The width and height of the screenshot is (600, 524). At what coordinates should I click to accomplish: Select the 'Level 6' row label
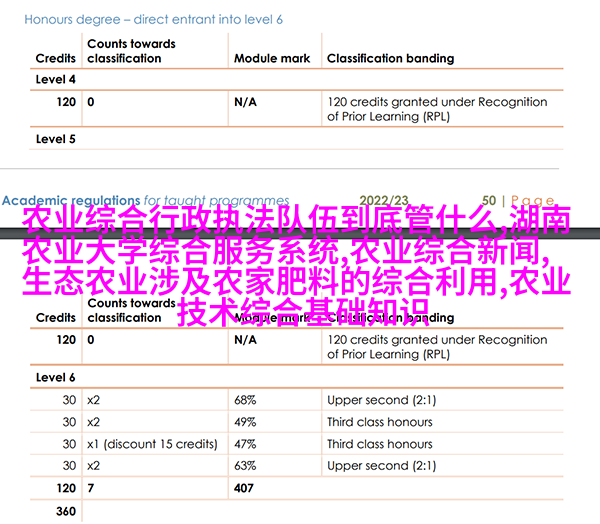pyautogui.click(x=56, y=378)
